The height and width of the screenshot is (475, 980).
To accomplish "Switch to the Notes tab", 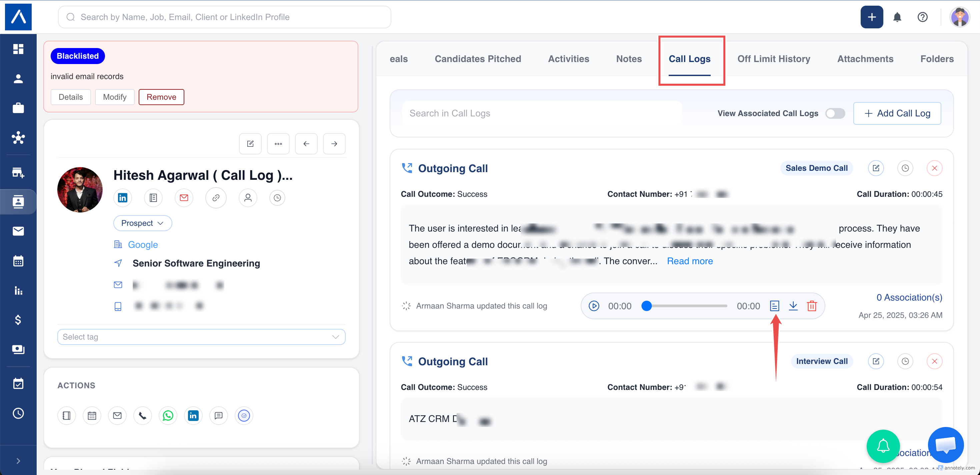I will point(629,59).
